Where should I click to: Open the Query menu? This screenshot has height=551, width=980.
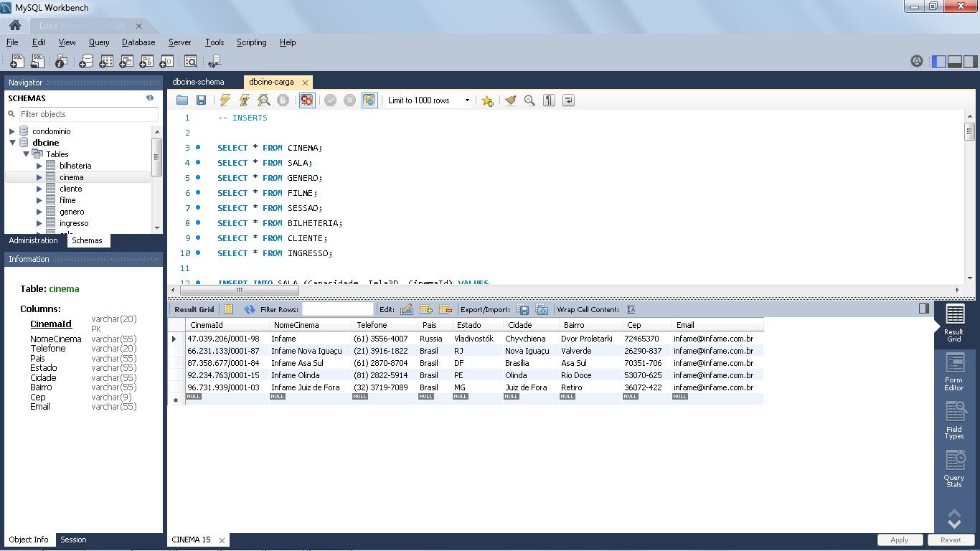coord(99,42)
